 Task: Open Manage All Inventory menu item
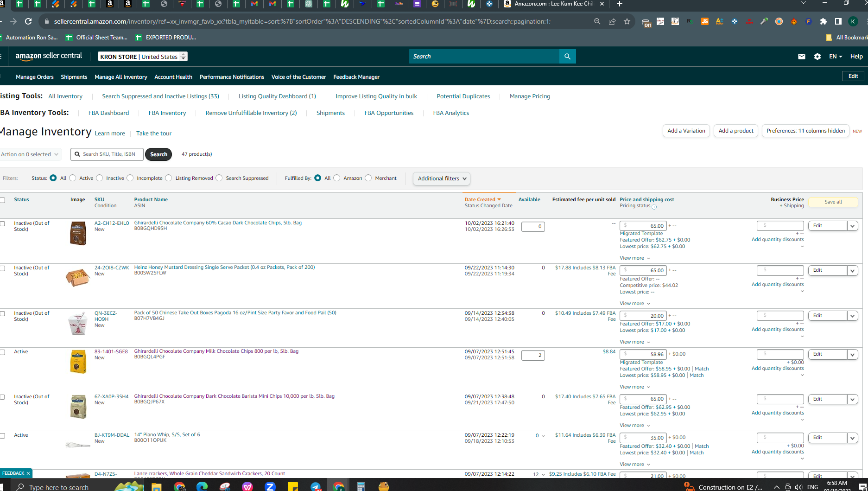[121, 77]
